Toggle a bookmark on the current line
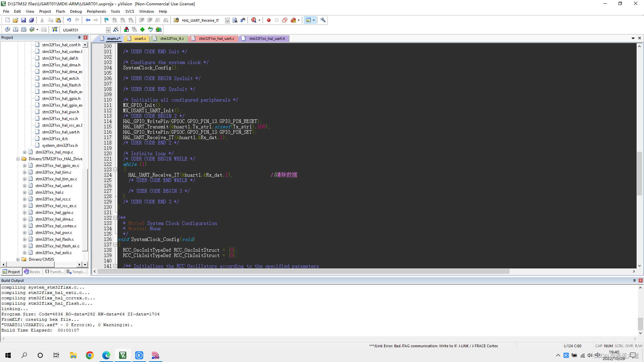 click(106, 20)
